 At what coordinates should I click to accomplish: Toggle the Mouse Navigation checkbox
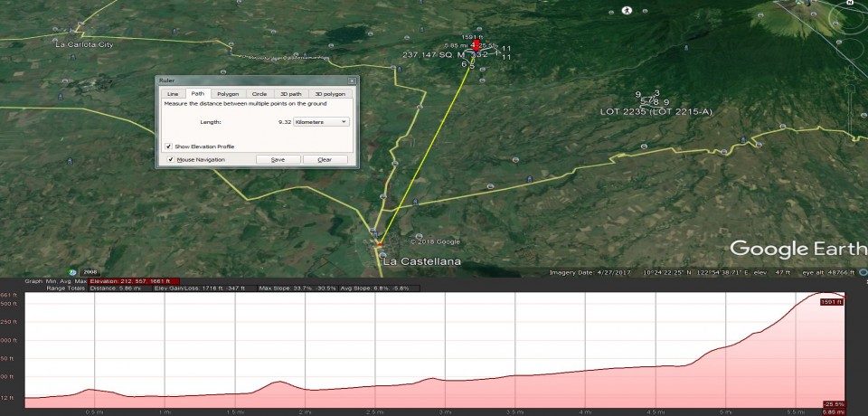(x=170, y=159)
